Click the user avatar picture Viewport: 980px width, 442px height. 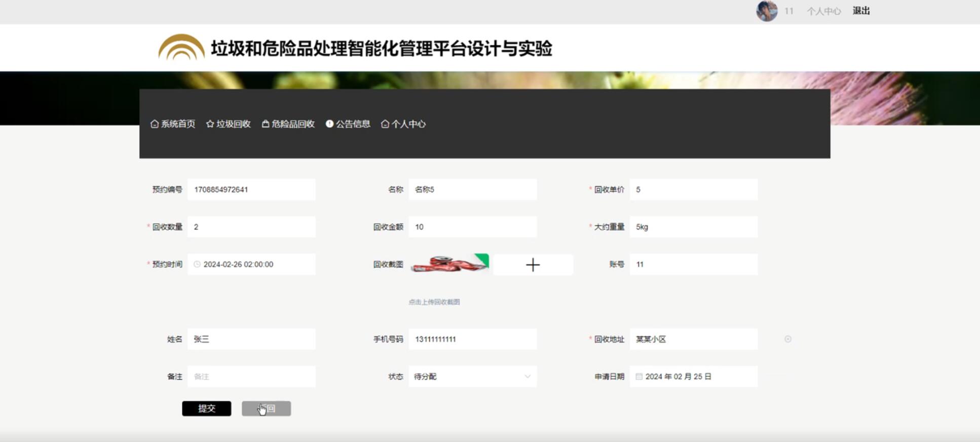click(767, 11)
